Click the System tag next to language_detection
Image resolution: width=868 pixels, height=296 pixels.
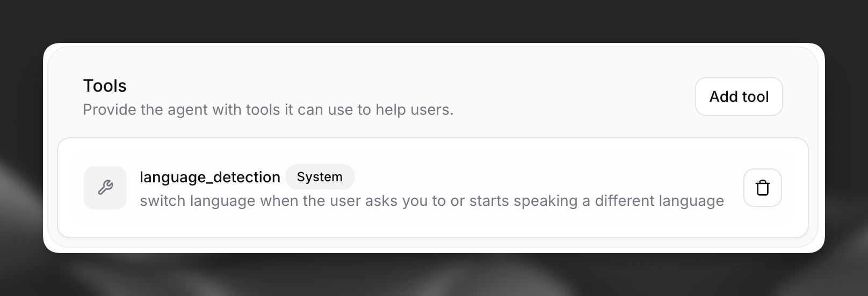click(x=320, y=177)
